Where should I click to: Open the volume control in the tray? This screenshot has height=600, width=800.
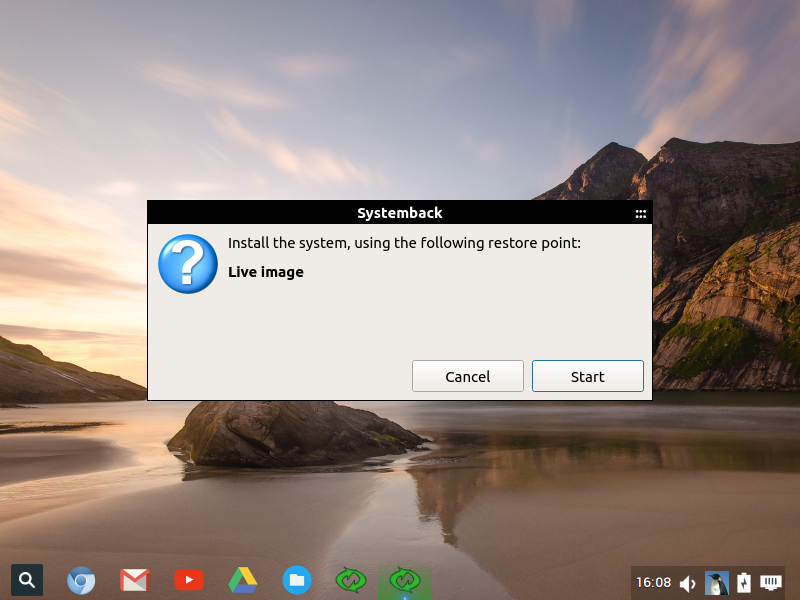(x=688, y=583)
